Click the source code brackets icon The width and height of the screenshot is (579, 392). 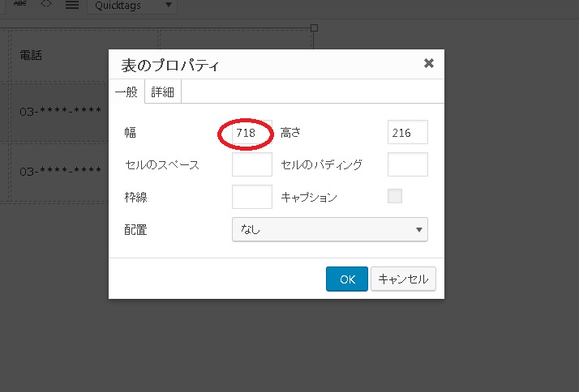point(46,4)
